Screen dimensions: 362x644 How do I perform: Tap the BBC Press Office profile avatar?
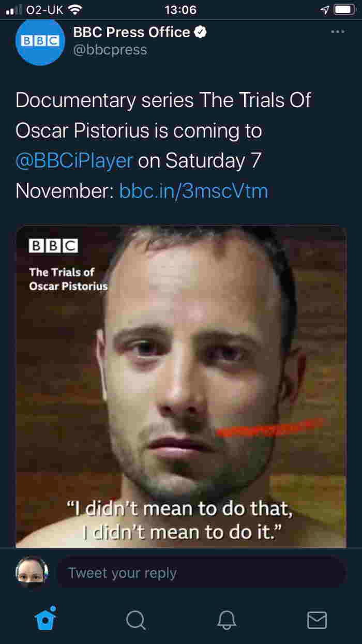click(x=40, y=41)
